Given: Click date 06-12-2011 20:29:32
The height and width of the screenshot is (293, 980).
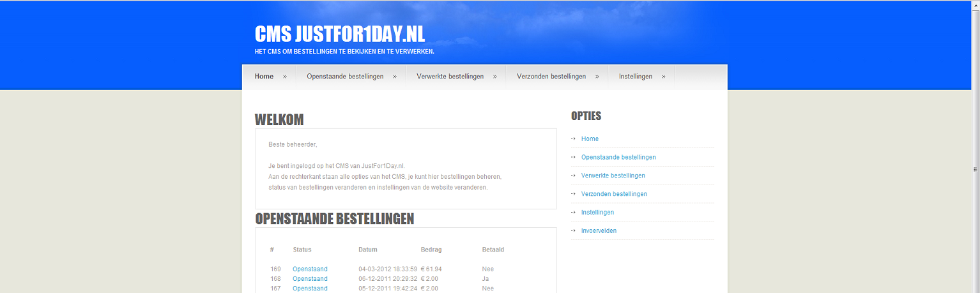Looking at the screenshot, I should pyautogui.click(x=388, y=279).
